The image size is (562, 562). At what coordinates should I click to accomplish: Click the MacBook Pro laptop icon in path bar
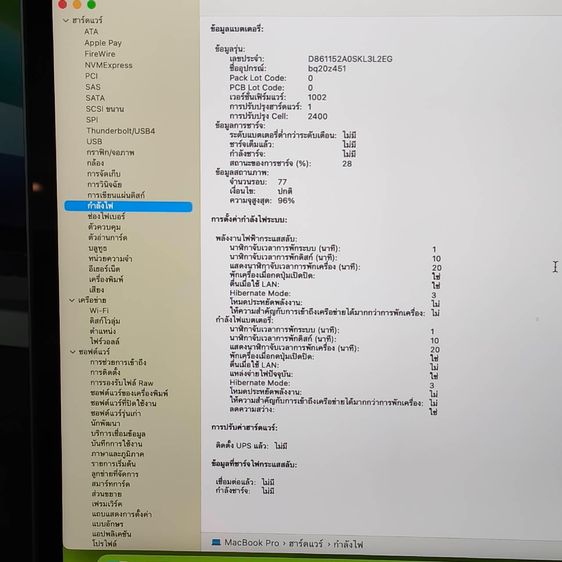tap(216, 542)
